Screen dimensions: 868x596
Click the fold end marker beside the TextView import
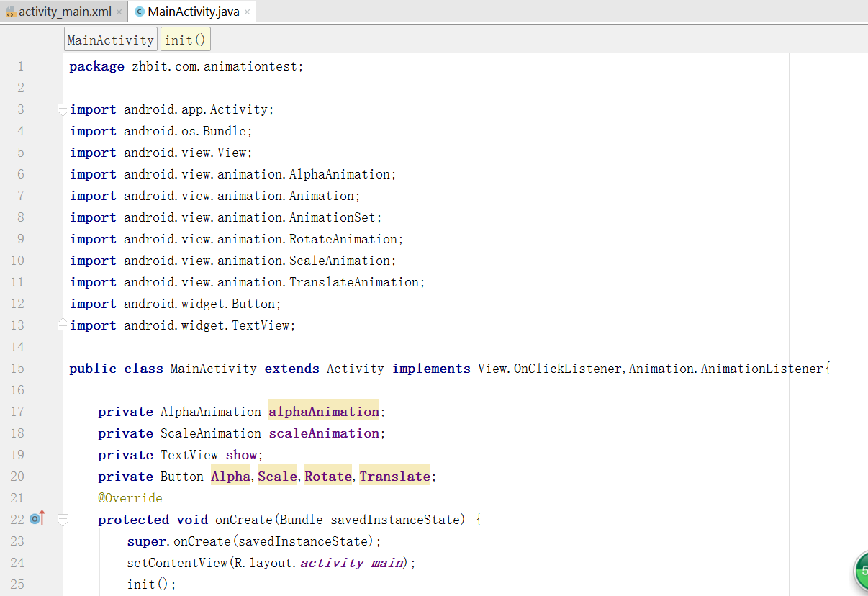[63, 325]
